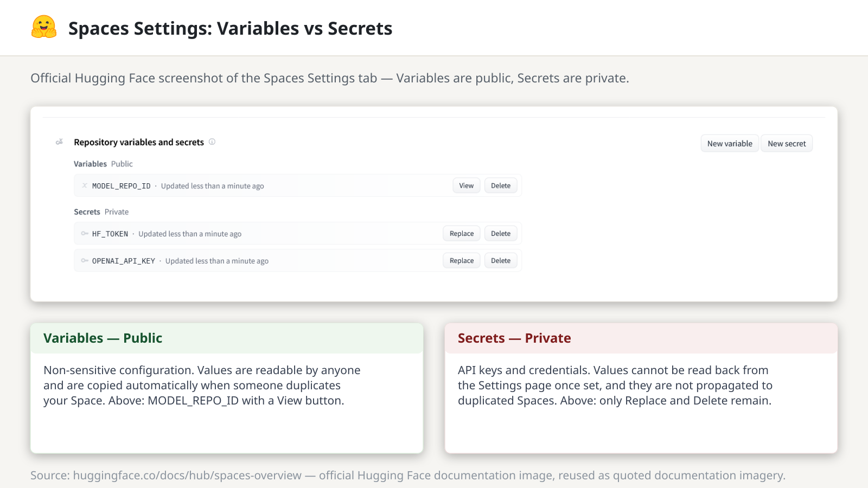This screenshot has width=868, height=488.
Task: Select the 'Repository variables and secrets' heading
Action: tap(139, 142)
